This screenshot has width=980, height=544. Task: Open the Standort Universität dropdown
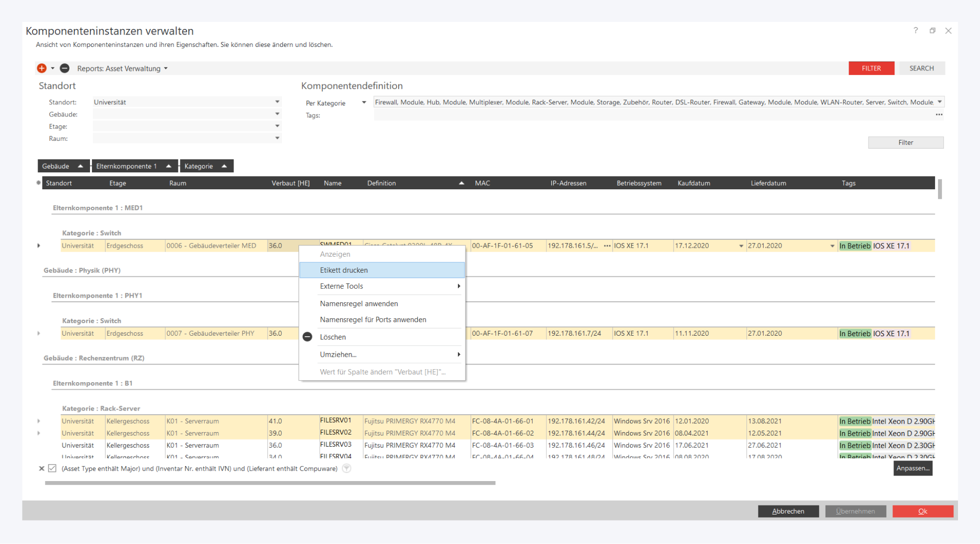tap(277, 102)
